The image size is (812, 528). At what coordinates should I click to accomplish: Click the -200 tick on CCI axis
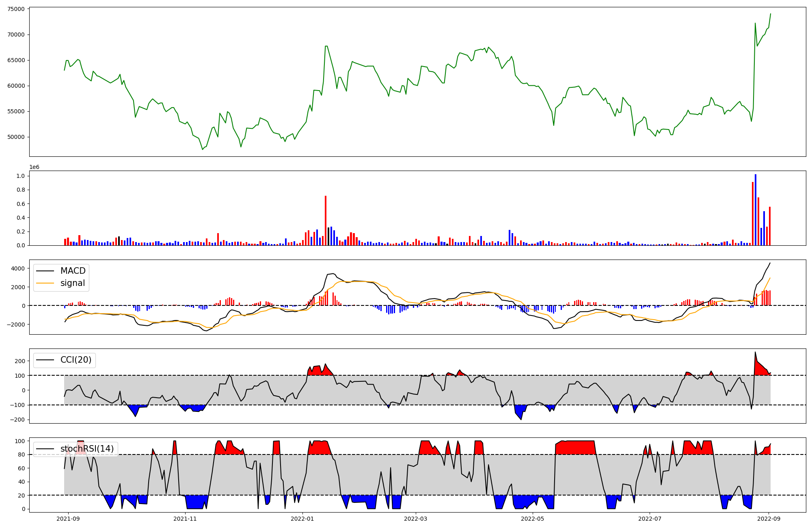pos(18,420)
